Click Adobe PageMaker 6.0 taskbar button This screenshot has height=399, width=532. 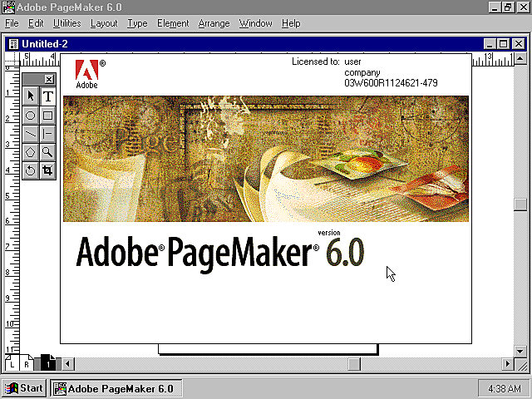(x=116, y=388)
